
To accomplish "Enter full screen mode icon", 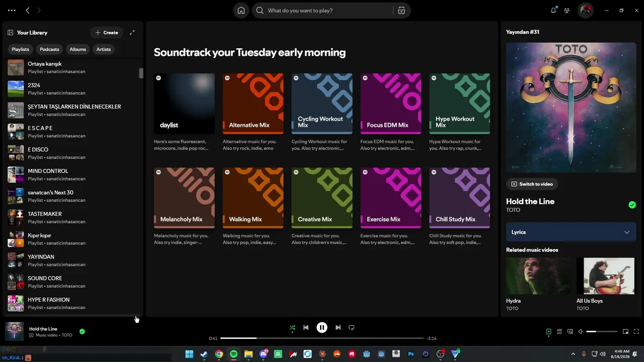I will [636, 332].
